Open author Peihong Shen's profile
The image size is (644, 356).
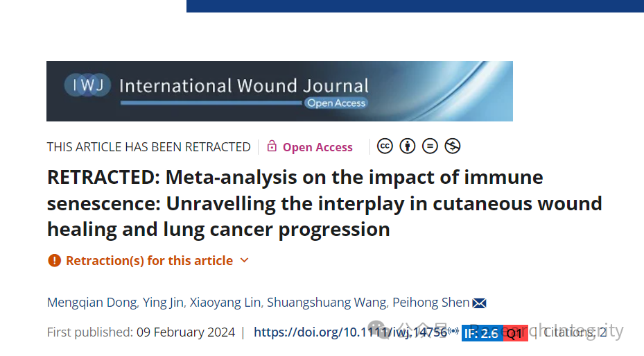pos(431,303)
